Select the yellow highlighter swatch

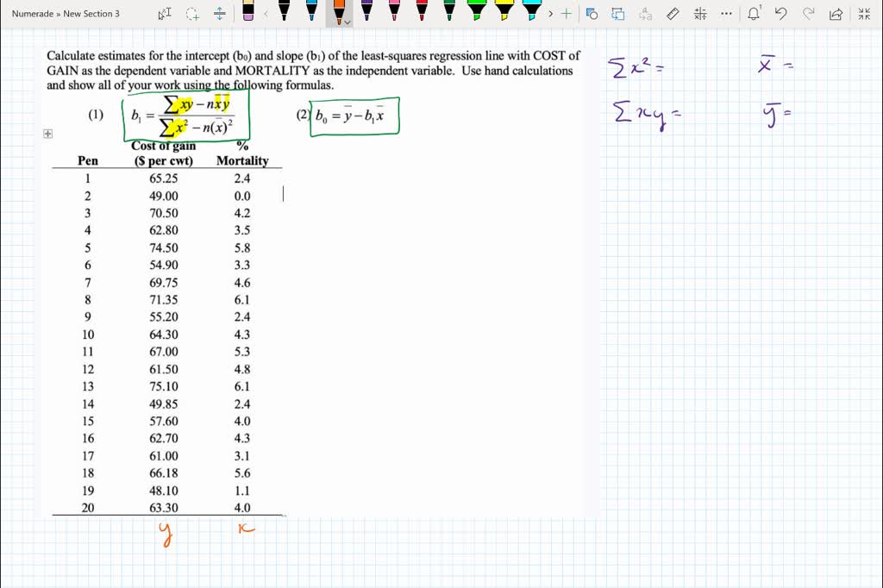coord(504,13)
